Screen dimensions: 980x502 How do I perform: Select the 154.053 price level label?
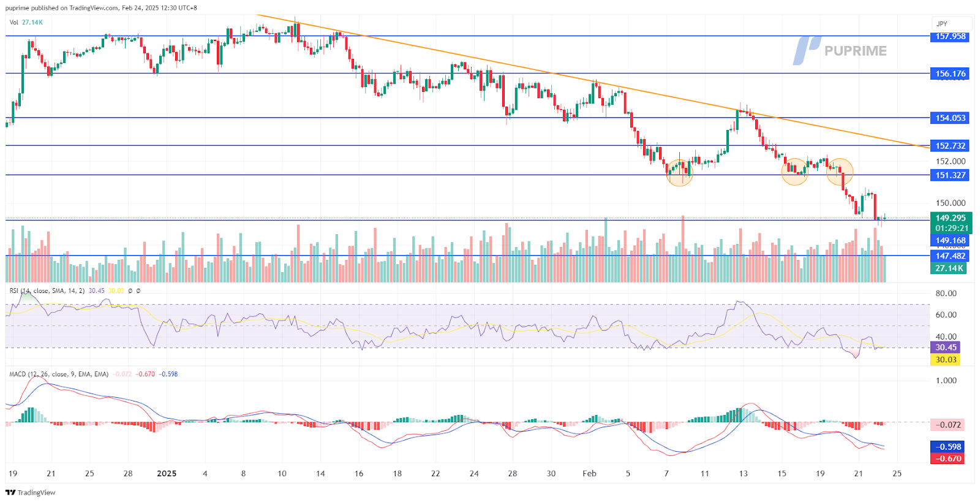(950, 118)
